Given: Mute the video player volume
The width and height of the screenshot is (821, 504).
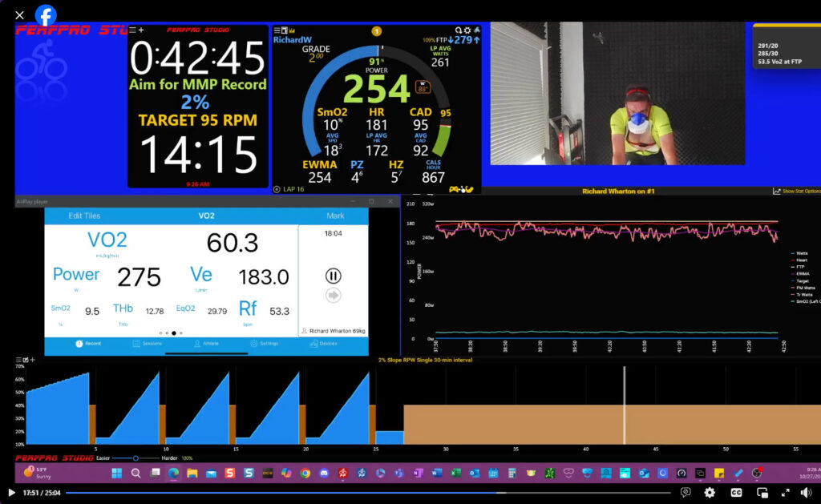Looking at the screenshot, I should [x=806, y=493].
